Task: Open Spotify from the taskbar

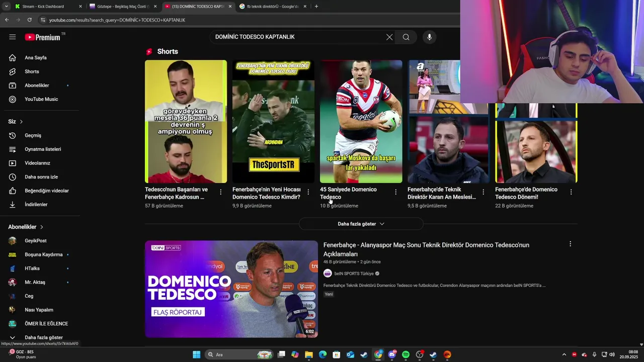Action: tap(406, 354)
